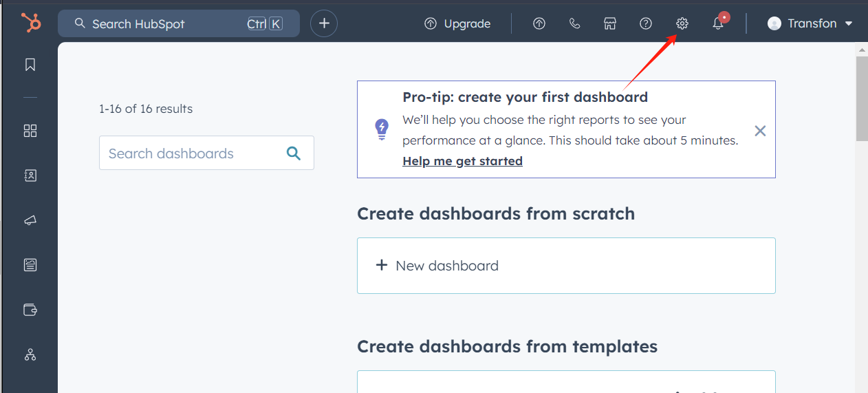Click inside the Search HubSpot field
Viewport: 868px width, 393px height.
[179, 23]
